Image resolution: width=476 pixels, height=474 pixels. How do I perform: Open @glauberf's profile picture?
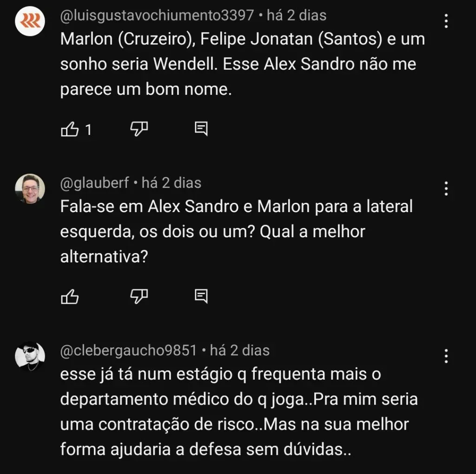pos(29,187)
